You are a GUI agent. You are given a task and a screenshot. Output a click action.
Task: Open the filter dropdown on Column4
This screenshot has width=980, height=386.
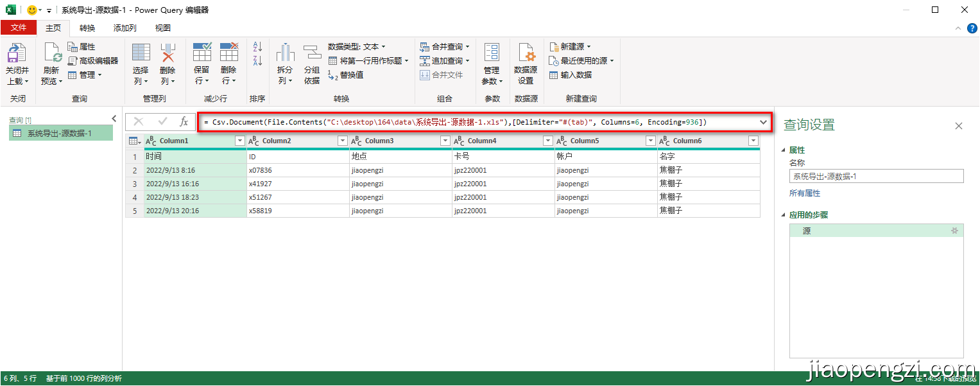pyautogui.click(x=548, y=140)
